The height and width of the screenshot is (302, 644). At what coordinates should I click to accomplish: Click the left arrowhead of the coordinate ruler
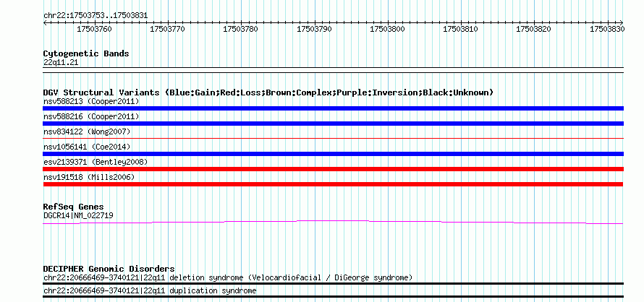click(x=46, y=23)
